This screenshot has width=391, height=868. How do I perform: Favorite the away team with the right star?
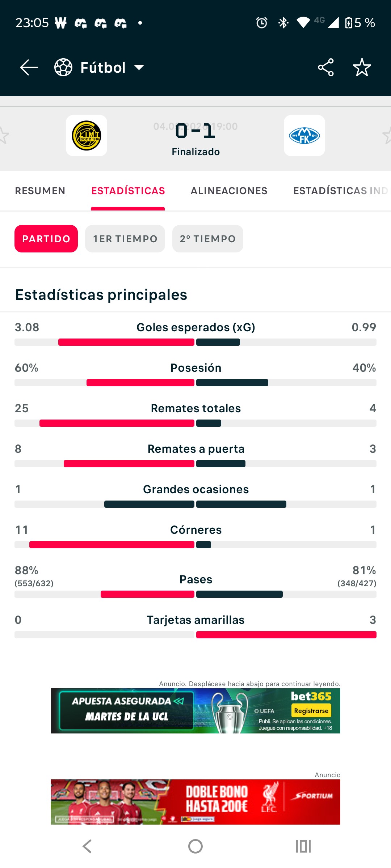point(387,136)
